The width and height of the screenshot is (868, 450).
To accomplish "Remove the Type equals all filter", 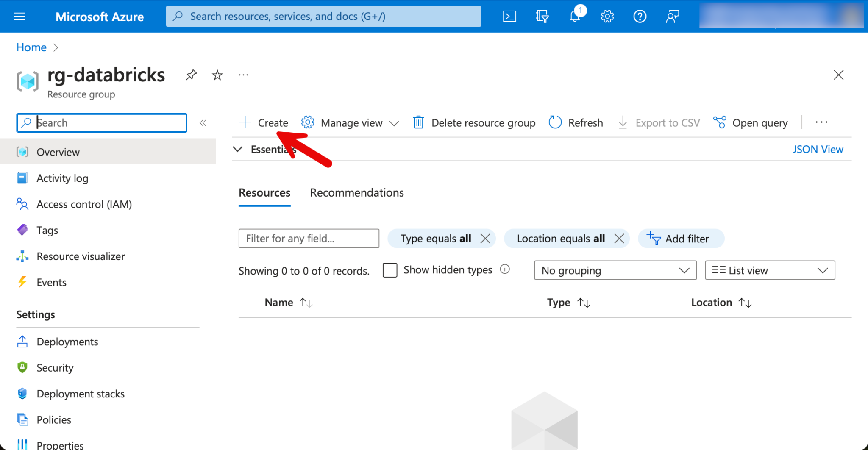I will pos(485,239).
